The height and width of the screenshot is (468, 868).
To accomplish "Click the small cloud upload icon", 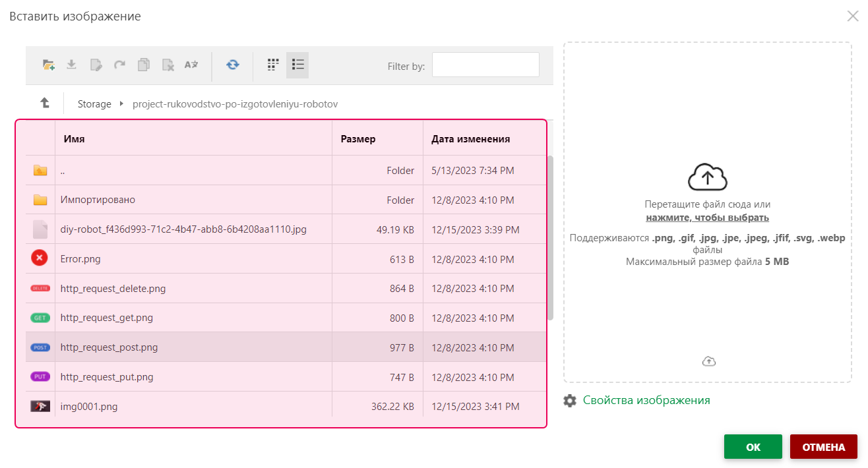I will [x=708, y=361].
